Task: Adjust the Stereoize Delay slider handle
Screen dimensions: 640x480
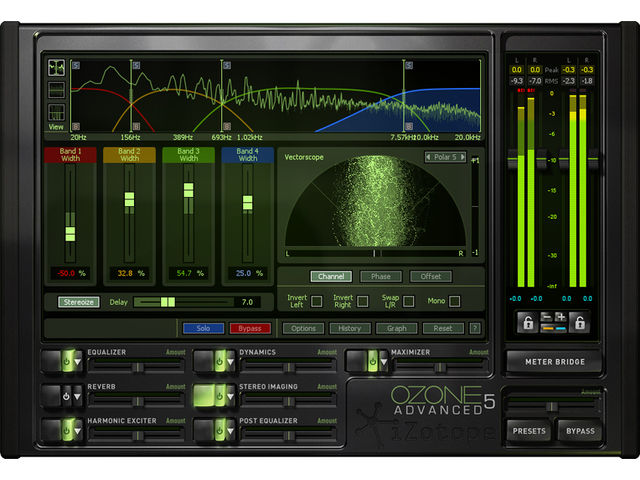Action: pos(168,302)
